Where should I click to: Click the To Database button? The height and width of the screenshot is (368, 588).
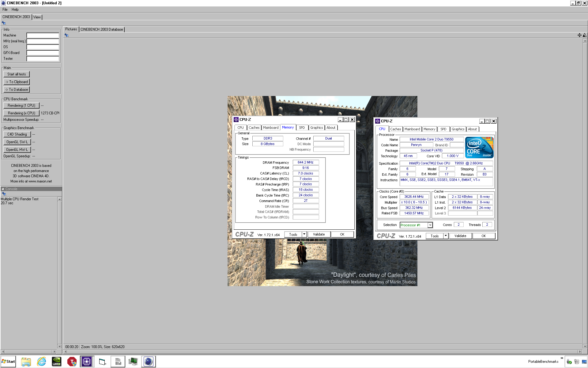[x=17, y=90]
